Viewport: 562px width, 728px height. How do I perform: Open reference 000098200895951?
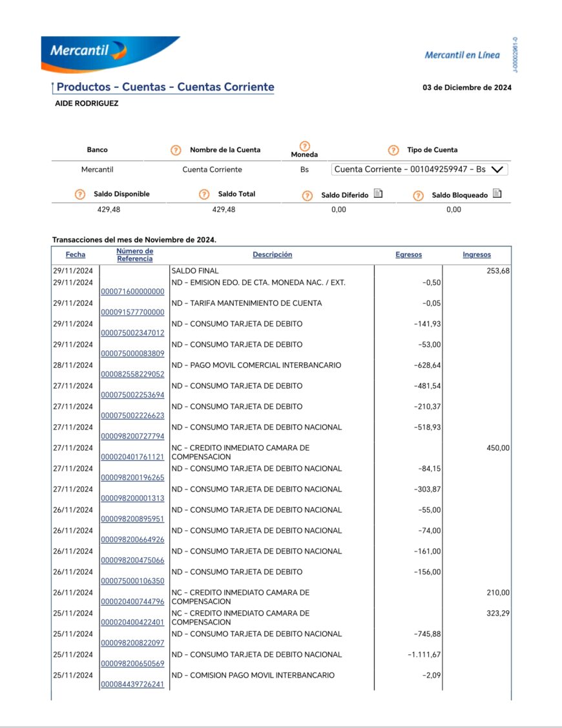point(132,519)
